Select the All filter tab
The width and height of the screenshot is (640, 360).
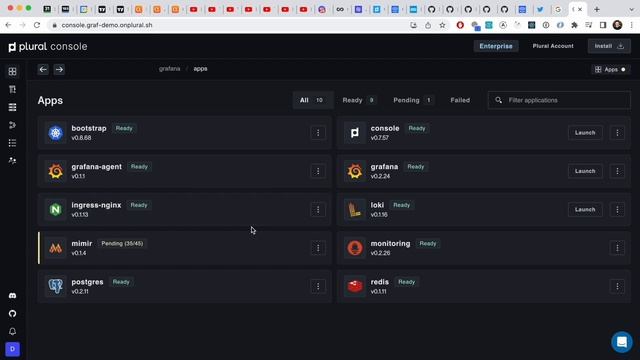tap(313, 100)
